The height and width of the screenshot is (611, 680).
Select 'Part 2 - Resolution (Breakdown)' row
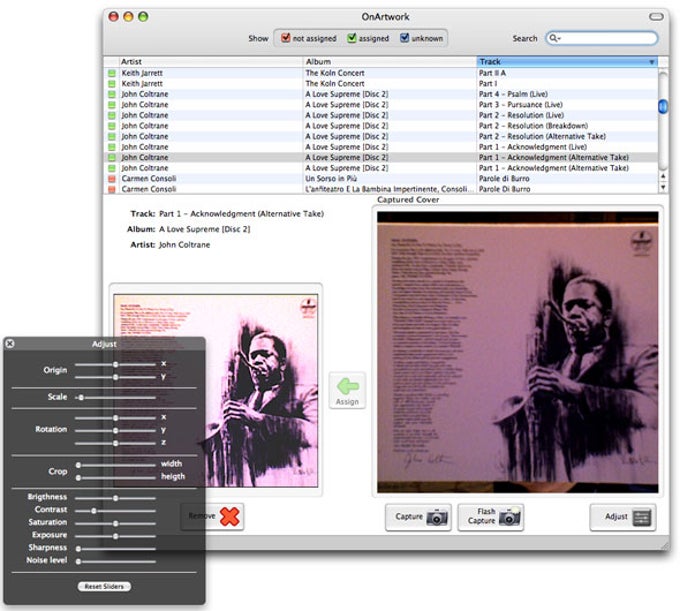click(381, 126)
